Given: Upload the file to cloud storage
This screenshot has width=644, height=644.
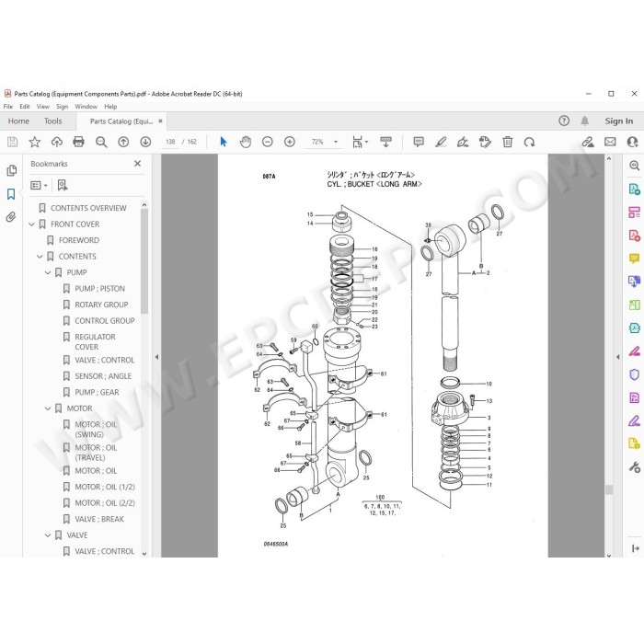Looking at the screenshot, I should [x=57, y=142].
